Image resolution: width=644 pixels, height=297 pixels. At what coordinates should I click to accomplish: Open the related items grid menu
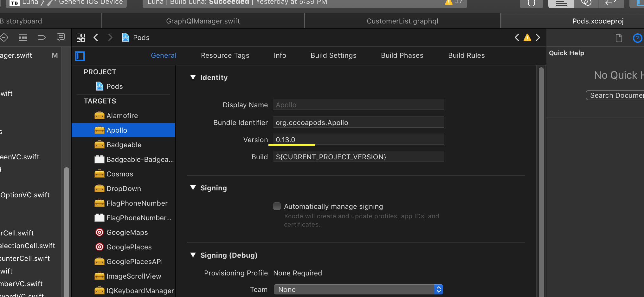pyautogui.click(x=81, y=38)
